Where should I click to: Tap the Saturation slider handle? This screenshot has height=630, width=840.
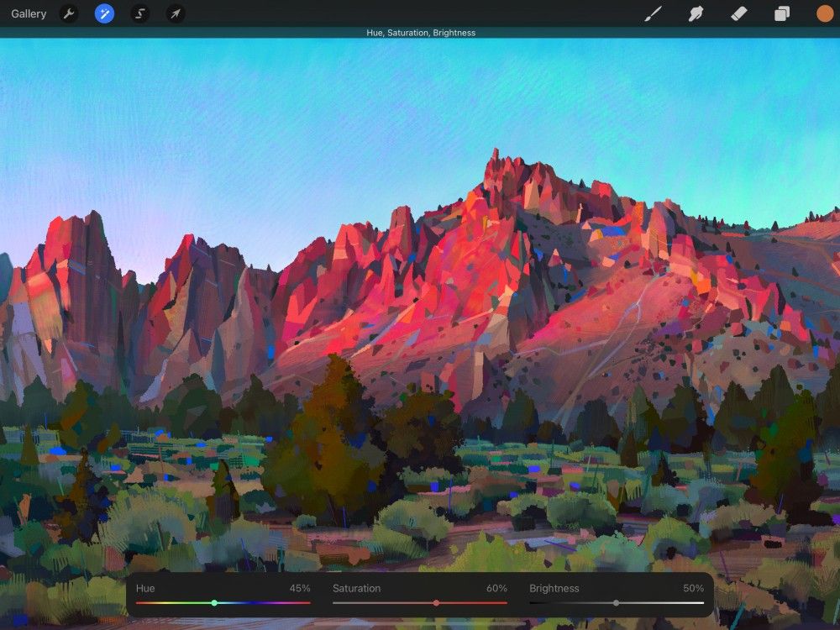[436, 602]
